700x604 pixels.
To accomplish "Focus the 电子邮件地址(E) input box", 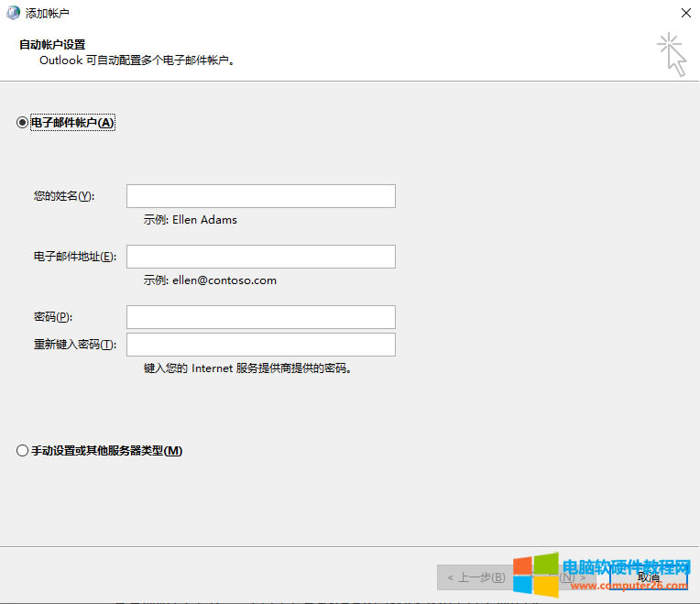I will coord(260,257).
